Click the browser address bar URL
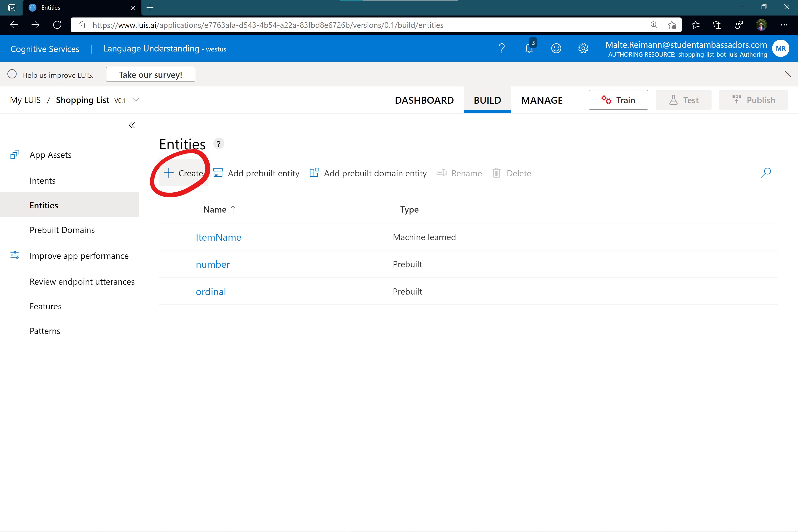The image size is (798, 532). (268, 25)
